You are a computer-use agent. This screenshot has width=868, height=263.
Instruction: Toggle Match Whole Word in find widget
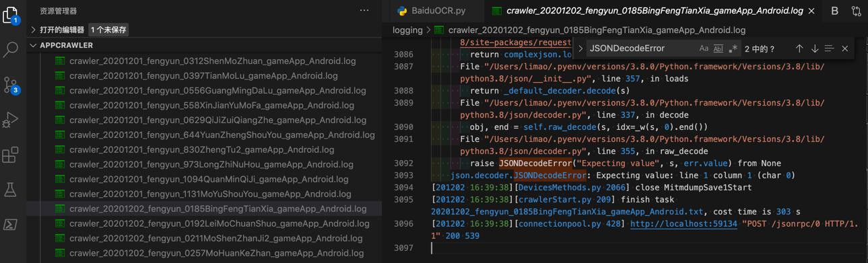pyautogui.click(x=718, y=48)
